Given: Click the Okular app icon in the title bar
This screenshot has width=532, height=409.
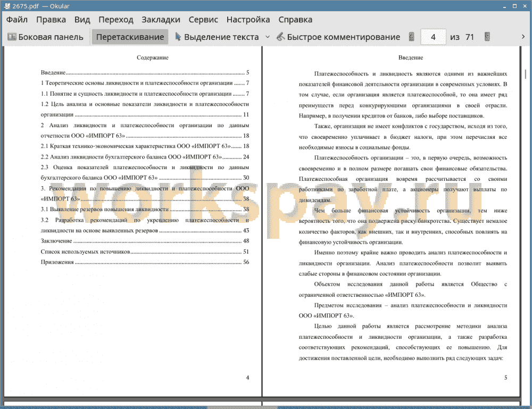Looking at the screenshot, I should tap(7, 6).
